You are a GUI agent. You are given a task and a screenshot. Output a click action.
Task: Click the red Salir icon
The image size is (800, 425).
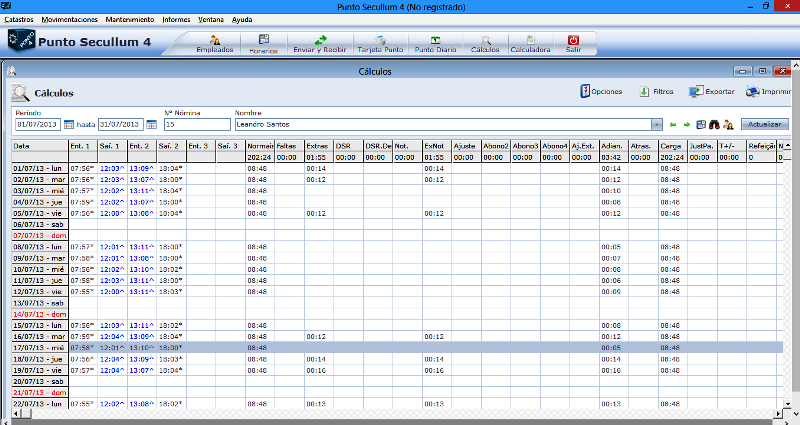[573, 42]
